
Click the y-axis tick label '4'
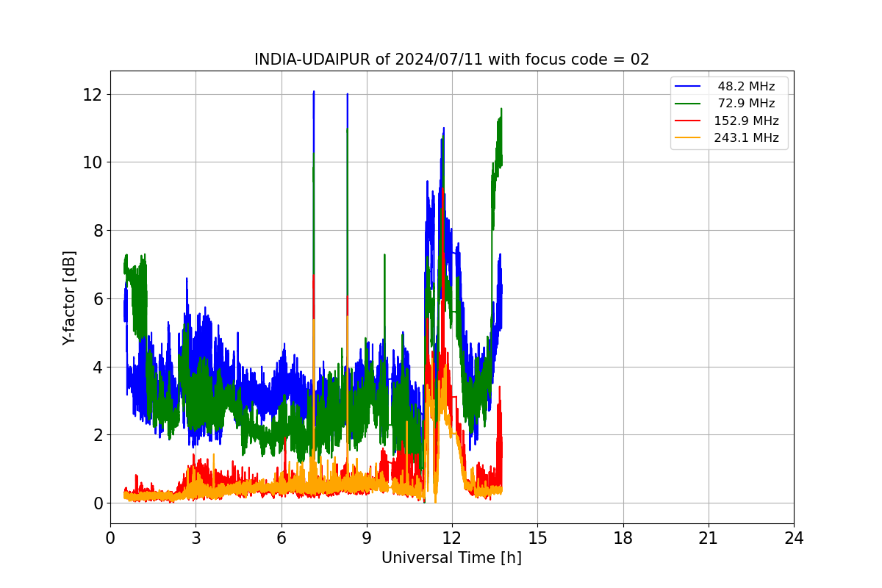98,367
